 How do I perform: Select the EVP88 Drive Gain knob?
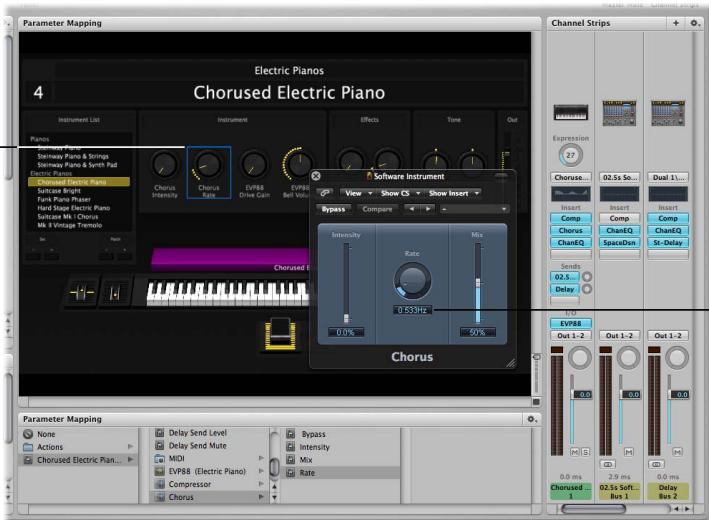tap(254, 165)
